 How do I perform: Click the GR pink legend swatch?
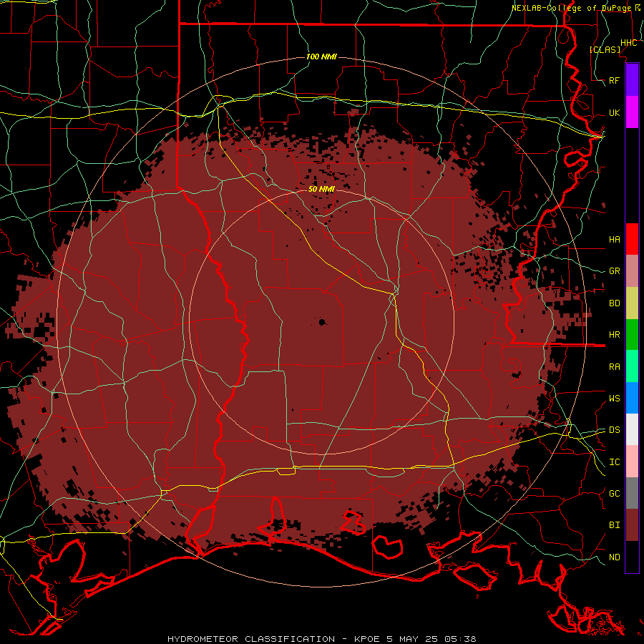(632, 271)
